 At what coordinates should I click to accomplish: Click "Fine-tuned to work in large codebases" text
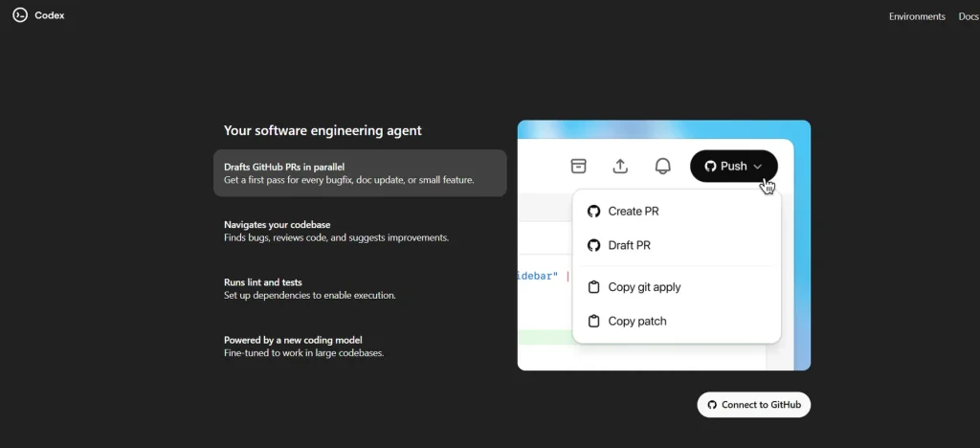tap(303, 353)
